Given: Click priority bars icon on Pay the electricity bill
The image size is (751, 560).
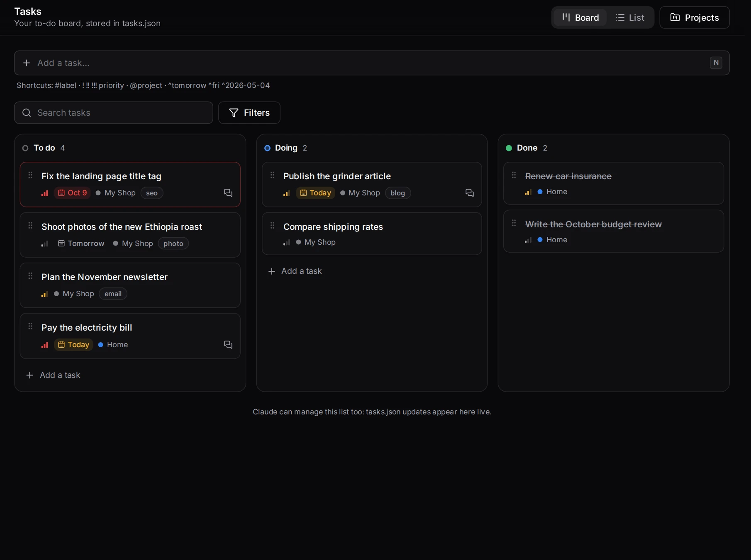Looking at the screenshot, I should coord(45,345).
